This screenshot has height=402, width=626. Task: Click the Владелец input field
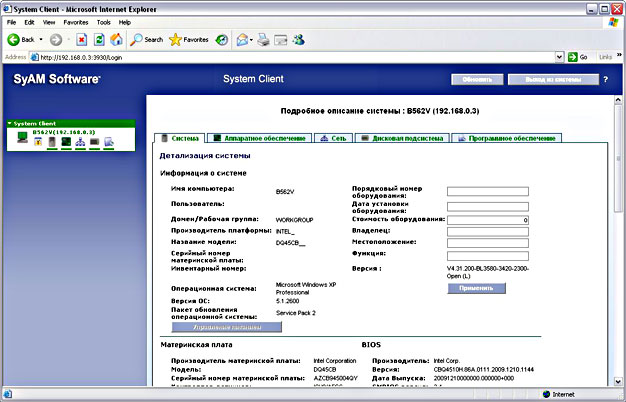point(488,230)
